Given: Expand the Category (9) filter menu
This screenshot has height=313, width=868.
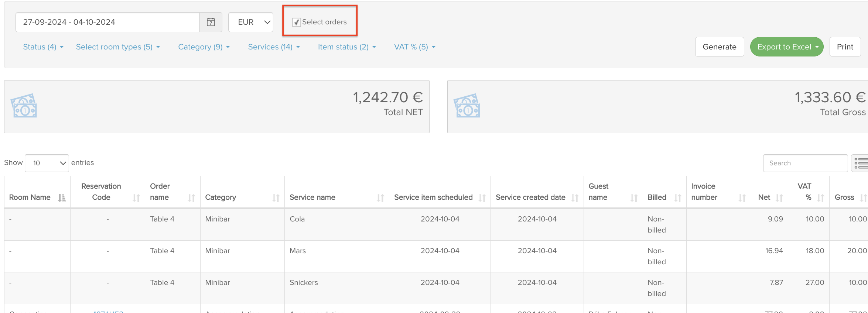Looking at the screenshot, I should click(204, 47).
